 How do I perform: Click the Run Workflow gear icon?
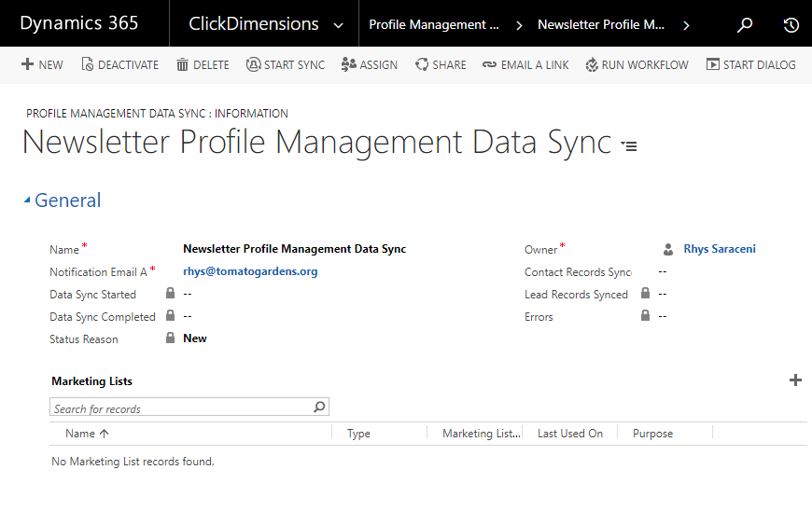coord(592,64)
